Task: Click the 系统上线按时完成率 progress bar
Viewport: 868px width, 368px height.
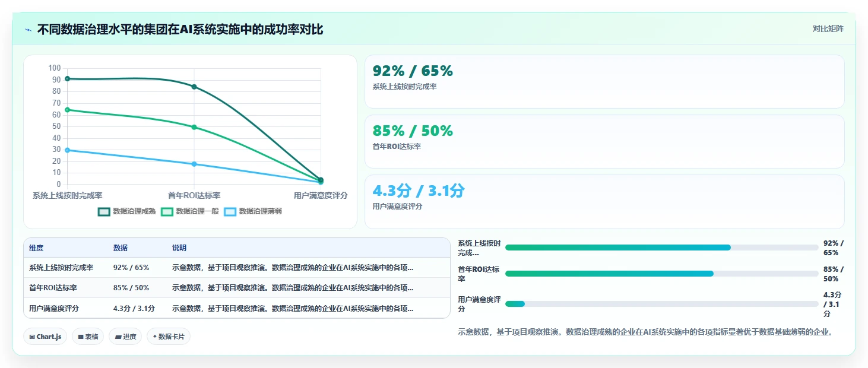Action: click(661, 248)
